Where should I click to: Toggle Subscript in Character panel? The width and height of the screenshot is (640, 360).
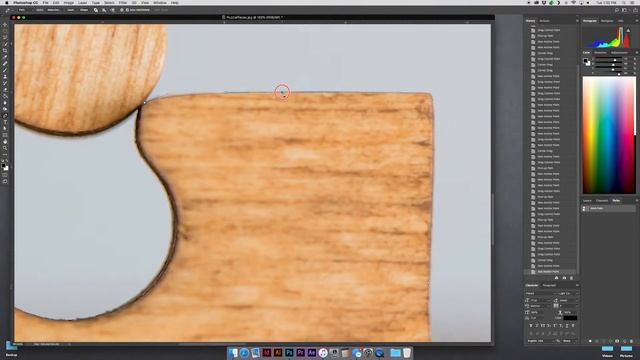[x=561, y=326]
